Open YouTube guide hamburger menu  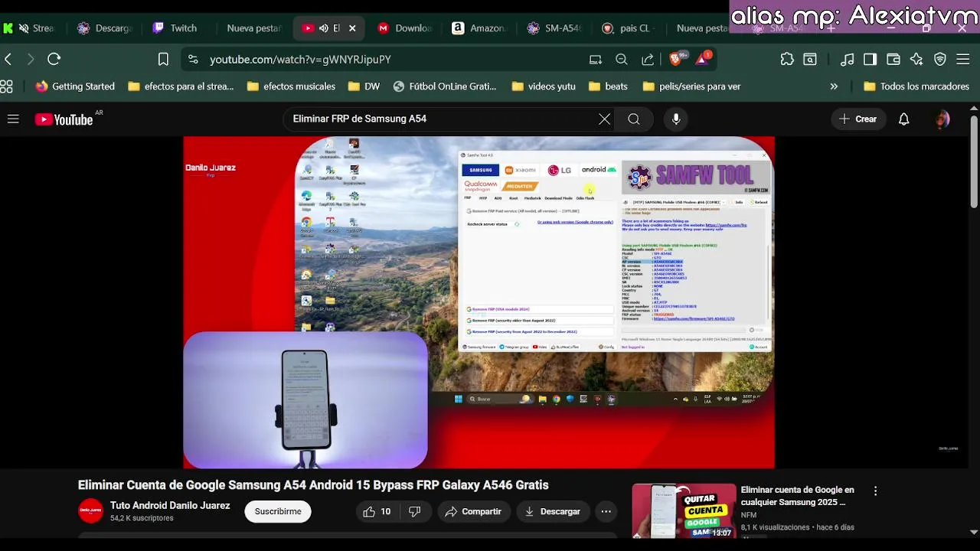click(13, 119)
